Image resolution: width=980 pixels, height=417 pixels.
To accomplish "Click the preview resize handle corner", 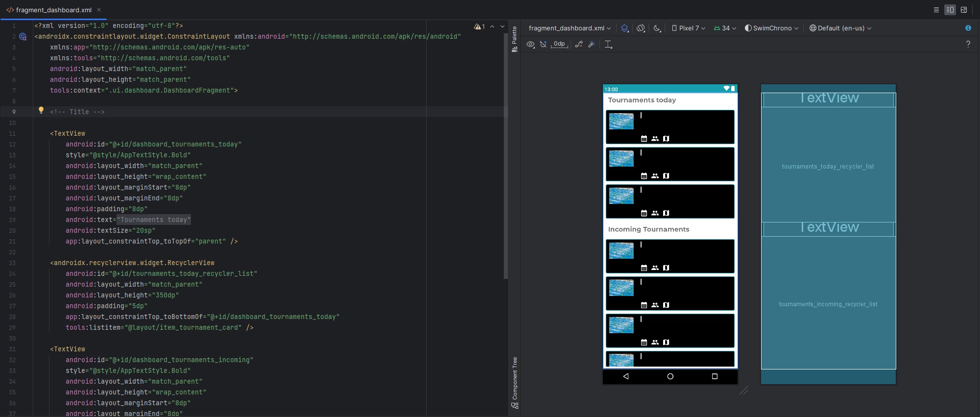I will tap(743, 391).
